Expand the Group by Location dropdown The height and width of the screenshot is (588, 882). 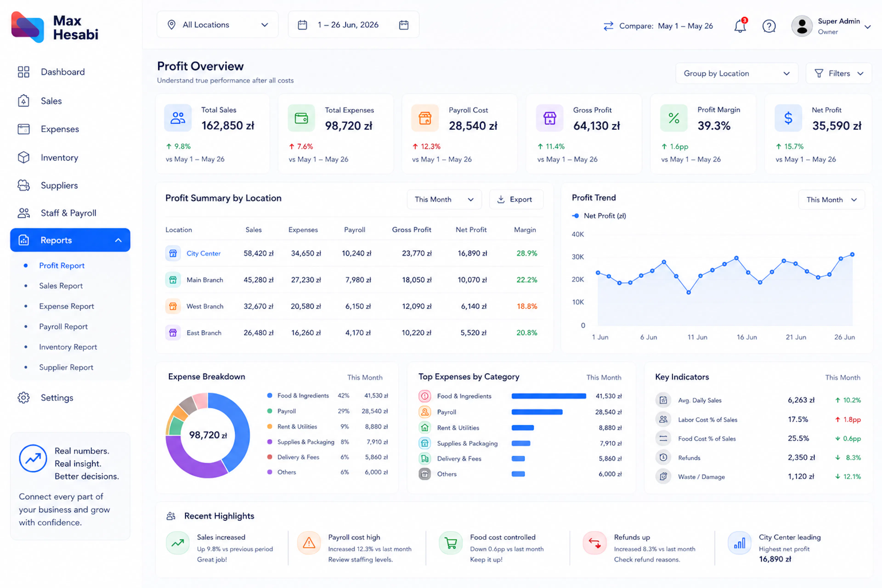(737, 73)
